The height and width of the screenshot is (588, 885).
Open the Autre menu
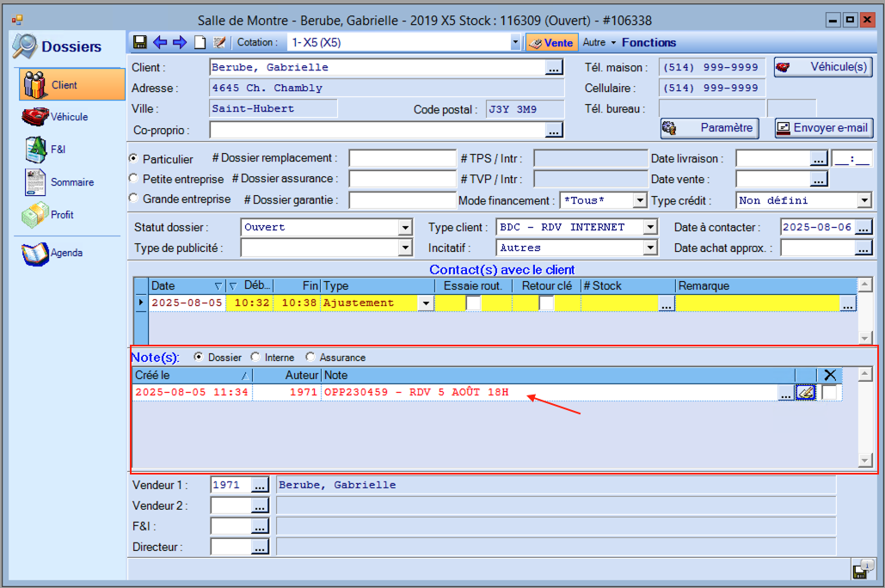click(x=599, y=42)
